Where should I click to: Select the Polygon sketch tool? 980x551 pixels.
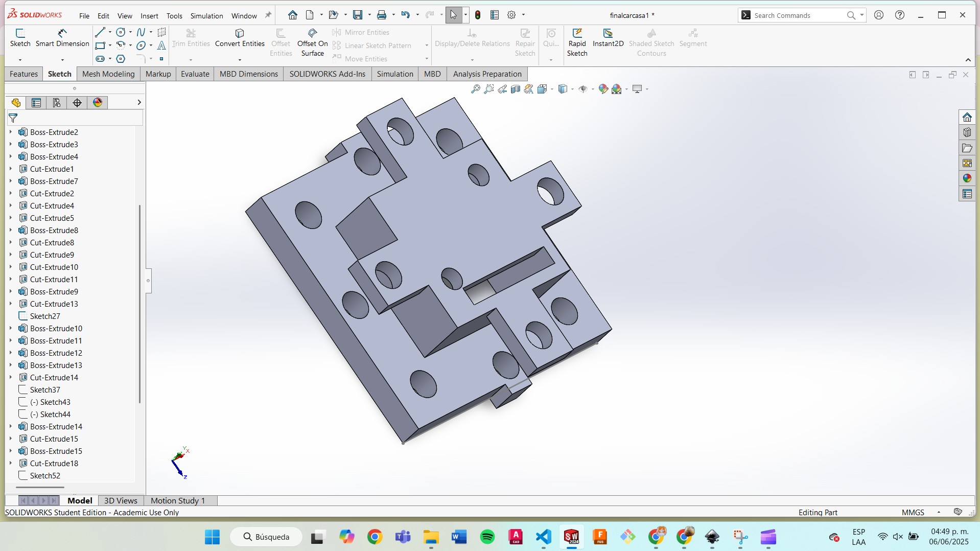pyautogui.click(x=121, y=59)
